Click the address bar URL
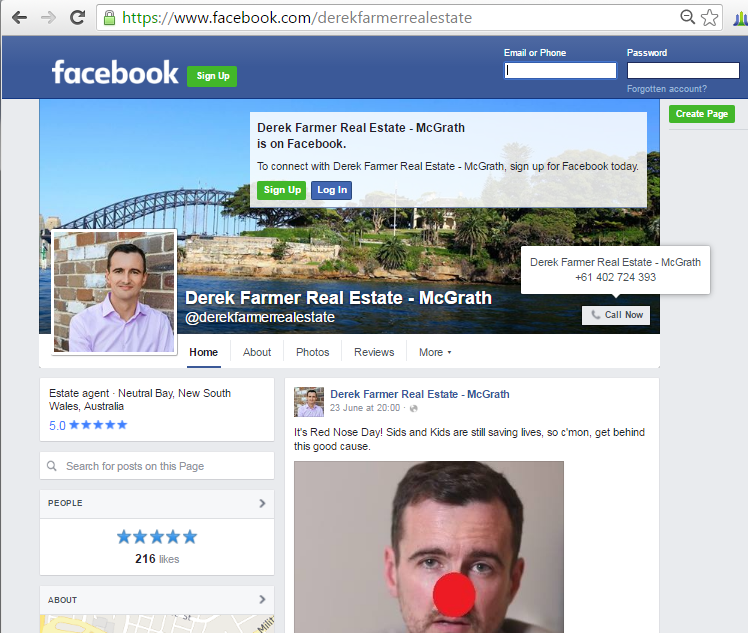Image resolution: width=748 pixels, height=633 pixels. click(x=297, y=18)
